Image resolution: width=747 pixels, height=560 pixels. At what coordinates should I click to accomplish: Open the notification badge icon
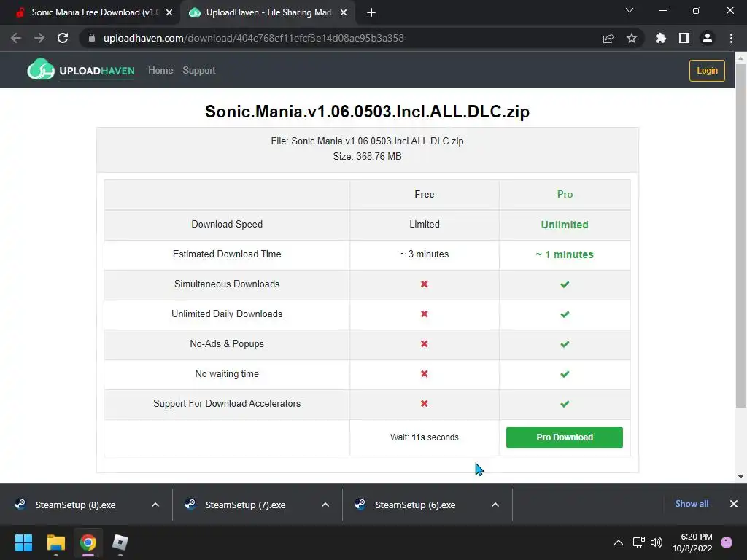[727, 542]
